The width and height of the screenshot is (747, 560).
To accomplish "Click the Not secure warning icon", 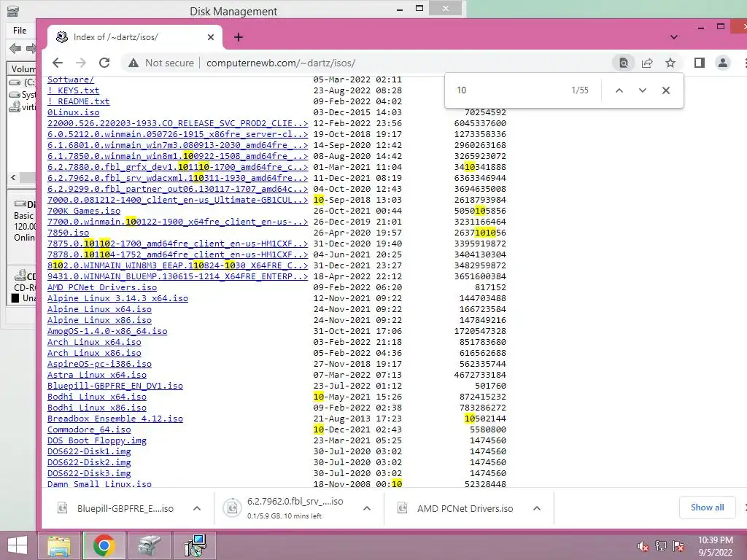I will point(133,63).
